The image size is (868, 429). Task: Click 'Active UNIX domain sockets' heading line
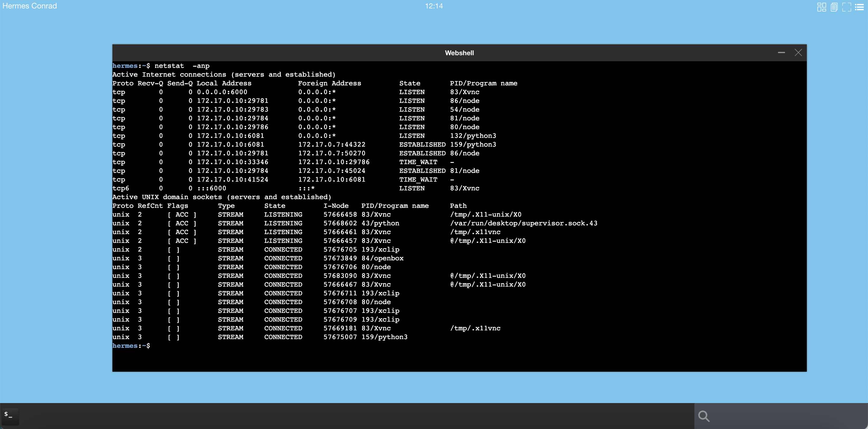pos(222,197)
